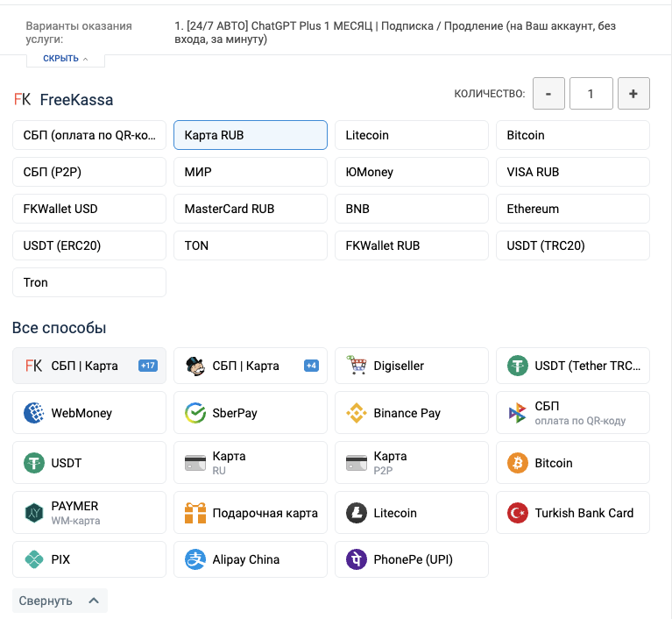Click the FreeKassa heading text
672x619 pixels.
click(x=76, y=100)
